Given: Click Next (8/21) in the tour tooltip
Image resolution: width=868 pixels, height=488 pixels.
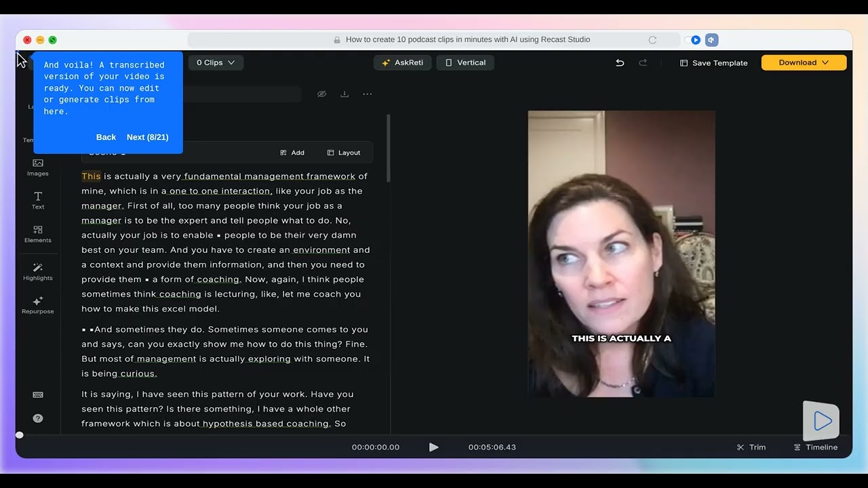Looking at the screenshot, I should click(x=147, y=137).
